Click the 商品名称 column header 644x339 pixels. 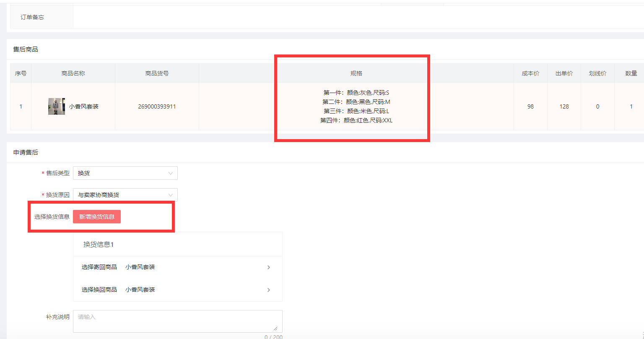coord(73,73)
